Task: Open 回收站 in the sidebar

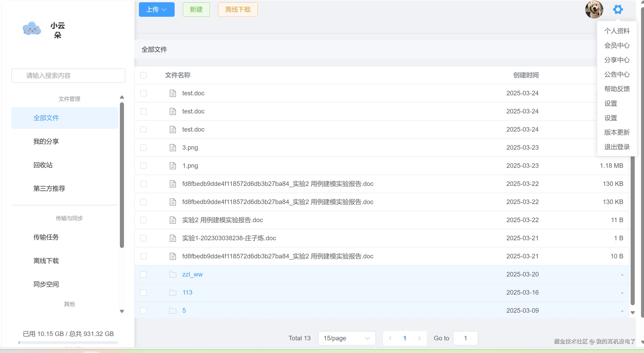Action: tap(43, 165)
